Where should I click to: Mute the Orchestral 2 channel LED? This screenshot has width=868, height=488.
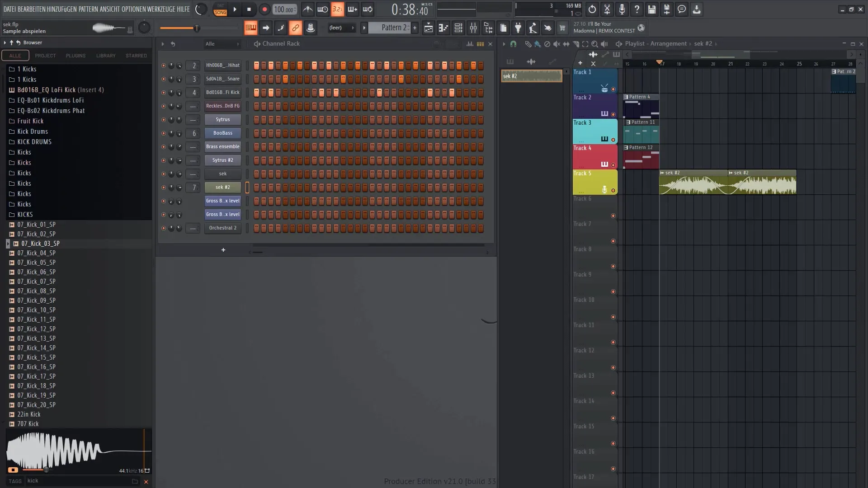click(x=163, y=228)
